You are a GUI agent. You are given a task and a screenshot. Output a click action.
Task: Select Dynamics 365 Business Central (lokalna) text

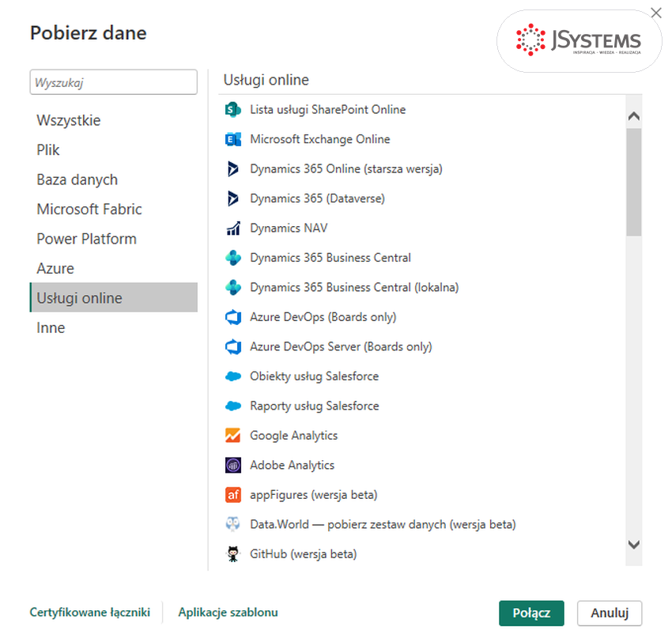pos(354,287)
